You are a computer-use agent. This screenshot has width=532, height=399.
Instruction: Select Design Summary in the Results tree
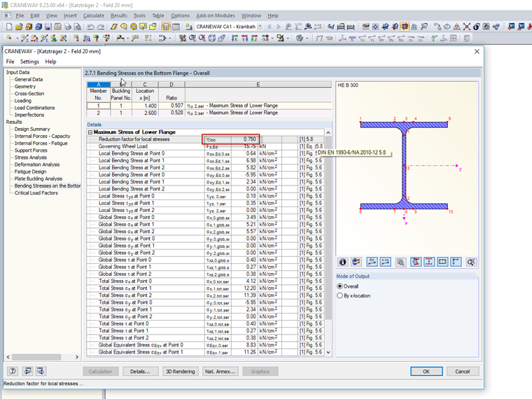32,129
